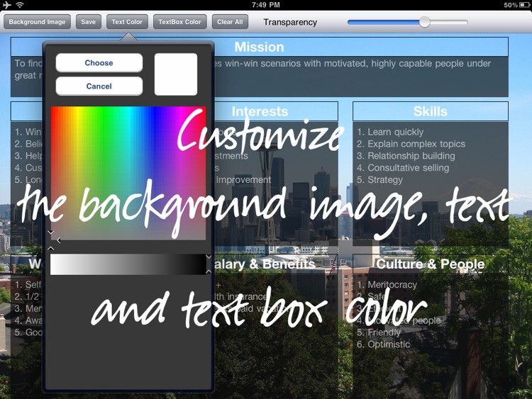Open the TextBox Color picker
Image resolution: width=532 pixels, height=399 pixels.
tap(179, 22)
